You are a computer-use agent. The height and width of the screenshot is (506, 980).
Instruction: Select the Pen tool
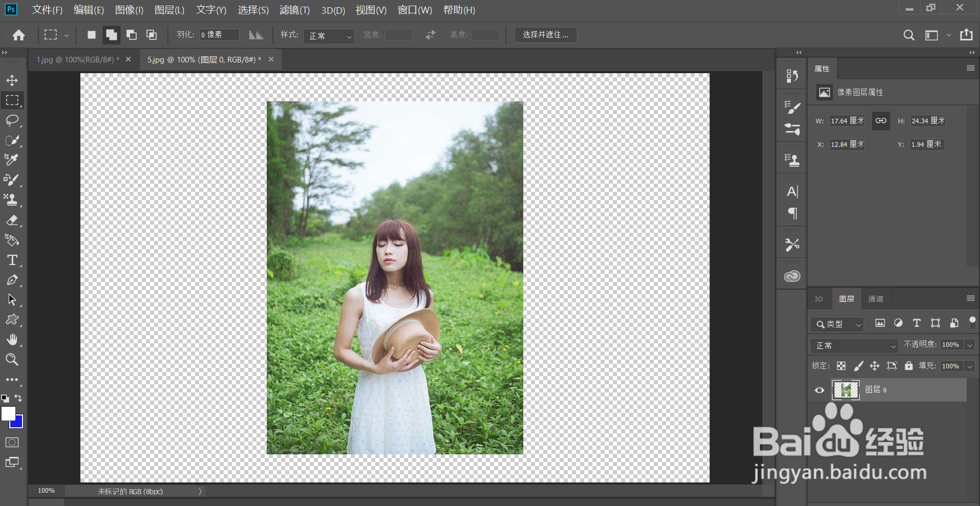[12, 280]
